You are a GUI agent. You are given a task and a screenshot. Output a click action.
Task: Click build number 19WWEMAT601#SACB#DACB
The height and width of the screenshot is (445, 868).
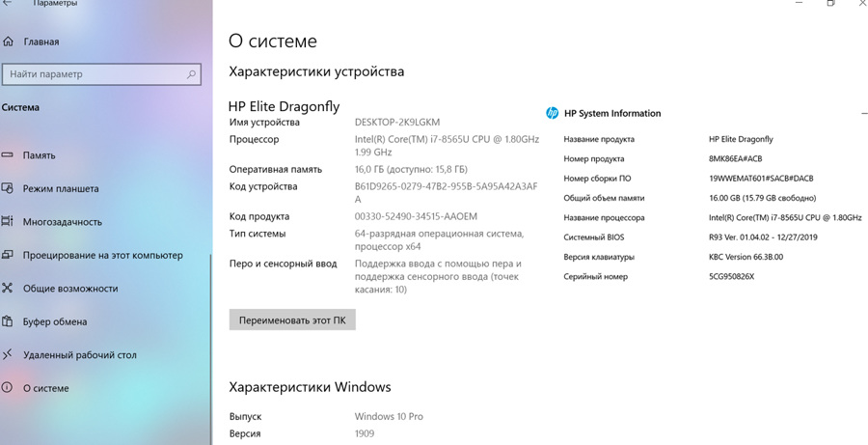tap(761, 179)
